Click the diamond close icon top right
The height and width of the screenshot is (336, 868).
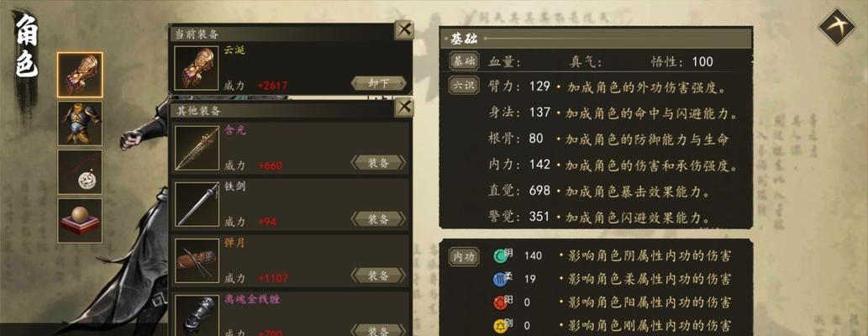click(837, 27)
